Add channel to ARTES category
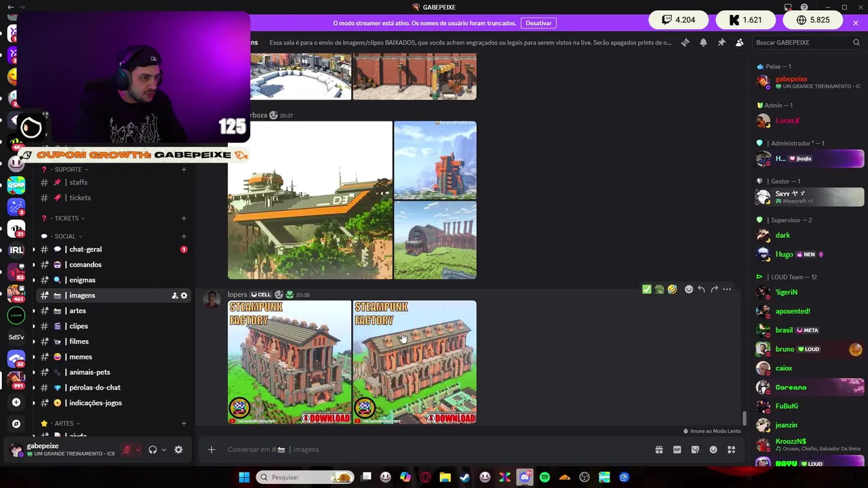The image size is (868, 488). 184,424
